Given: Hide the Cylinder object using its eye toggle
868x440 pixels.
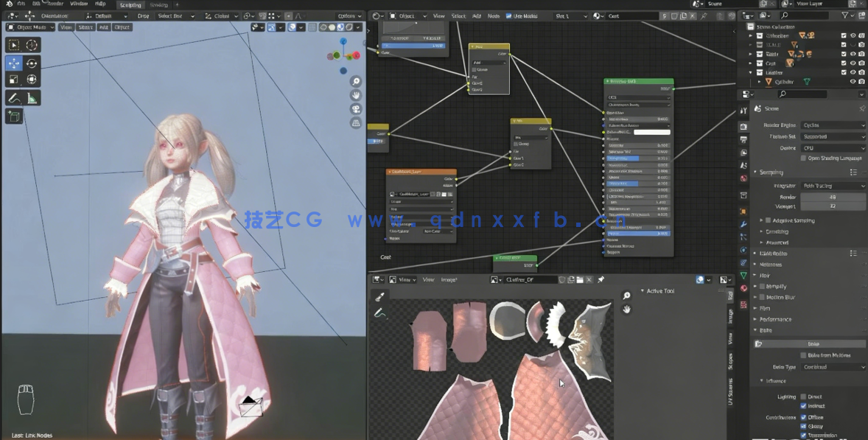Looking at the screenshot, I should (x=853, y=81).
